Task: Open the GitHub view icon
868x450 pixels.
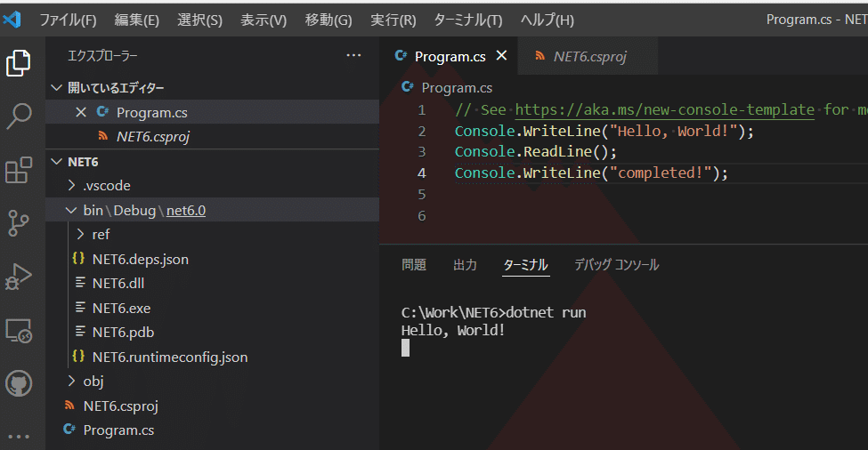Action: pos(19,383)
